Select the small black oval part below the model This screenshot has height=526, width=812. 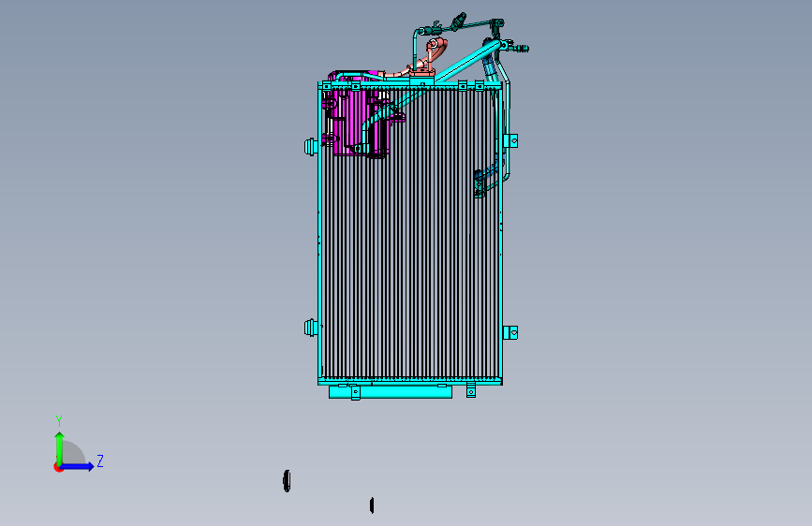coord(287,481)
